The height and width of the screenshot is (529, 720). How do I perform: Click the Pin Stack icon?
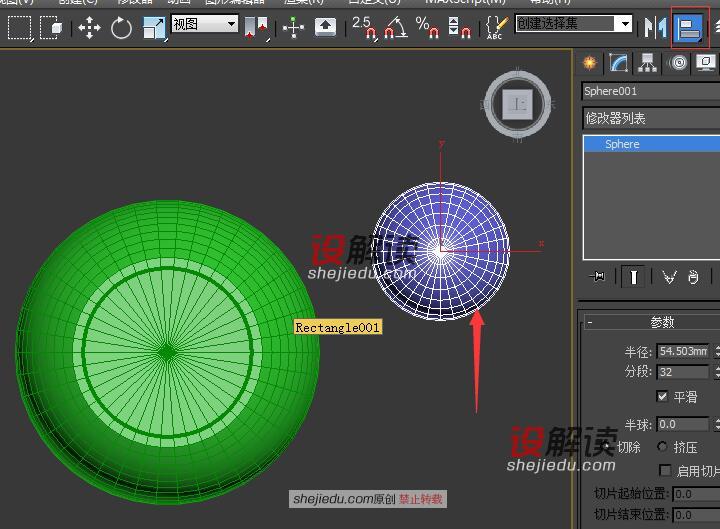pos(597,276)
